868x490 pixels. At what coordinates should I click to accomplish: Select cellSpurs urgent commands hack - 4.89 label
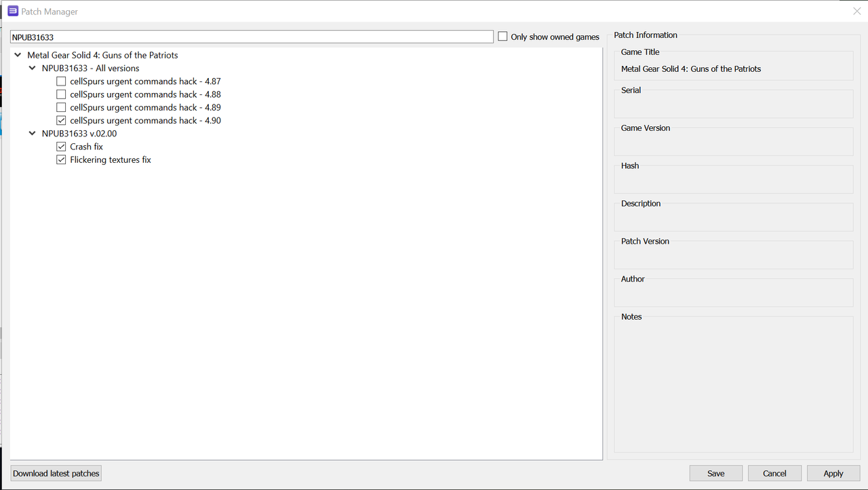click(145, 107)
